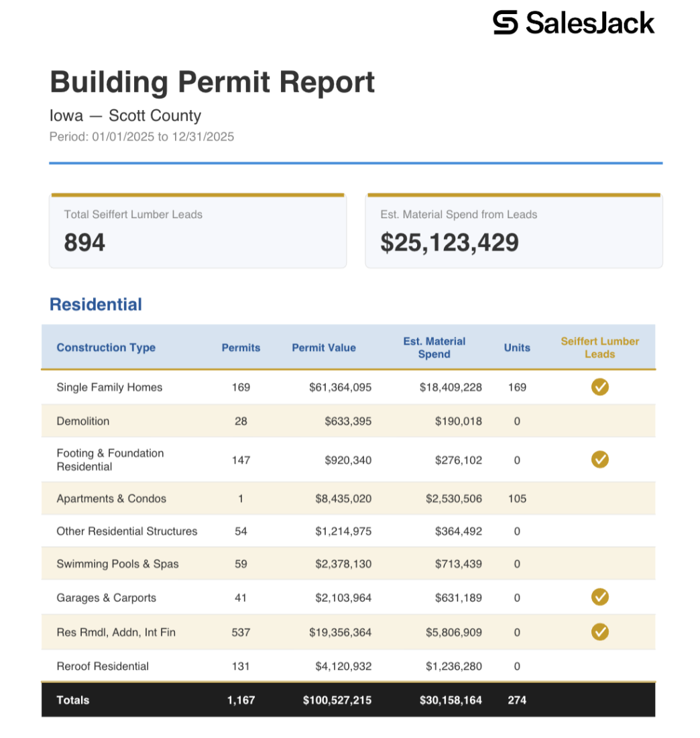Viewport: 700px width, 738px height.
Task: Select the Demolition row label
Action: (82, 421)
